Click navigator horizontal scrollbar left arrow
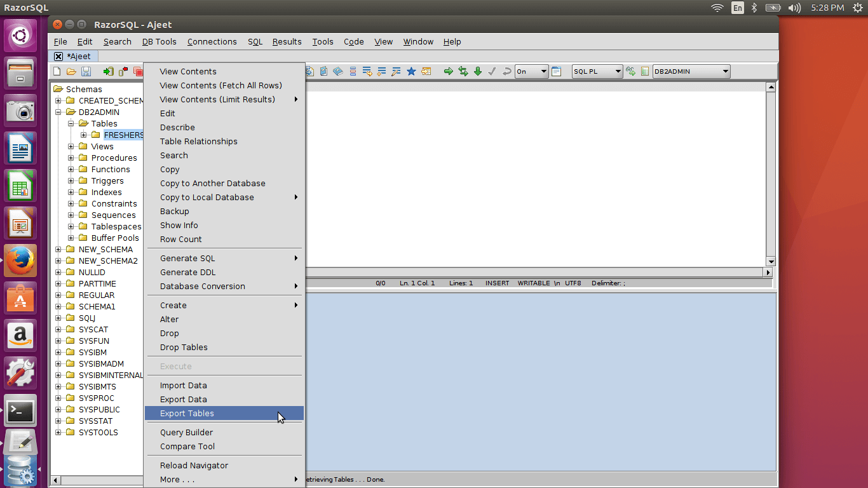The image size is (868, 488). coord(55,480)
